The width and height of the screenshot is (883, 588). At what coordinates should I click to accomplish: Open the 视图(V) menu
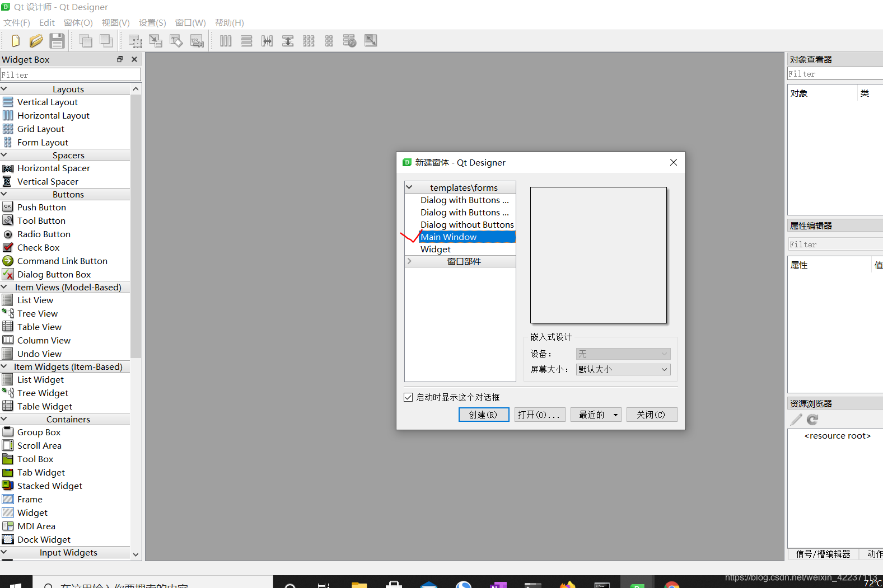(116, 23)
